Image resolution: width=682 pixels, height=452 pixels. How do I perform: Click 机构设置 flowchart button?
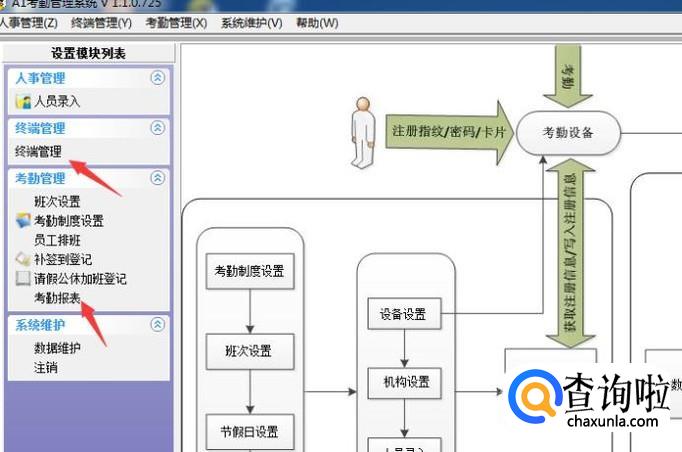(404, 383)
